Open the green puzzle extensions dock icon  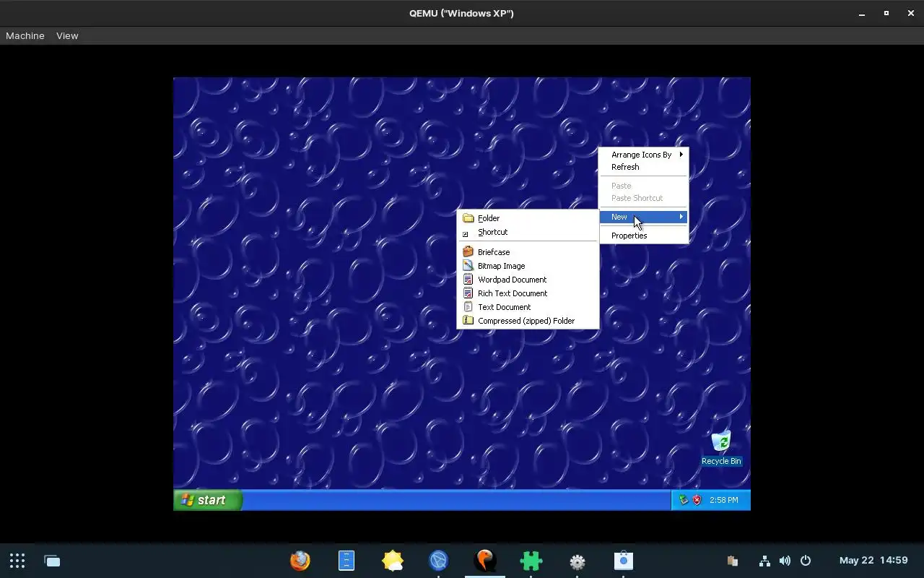[531, 561]
